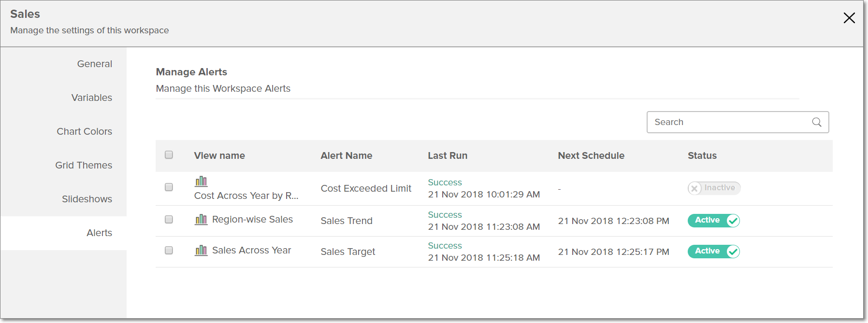Click the magnifier icon in Search box
The height and width of the screenshot is (323, 868).
[816, 122]
